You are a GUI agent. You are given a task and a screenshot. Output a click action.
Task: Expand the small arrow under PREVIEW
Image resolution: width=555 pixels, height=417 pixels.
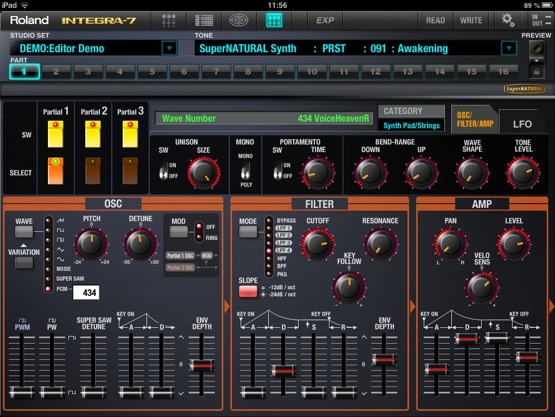click(537, 61)
